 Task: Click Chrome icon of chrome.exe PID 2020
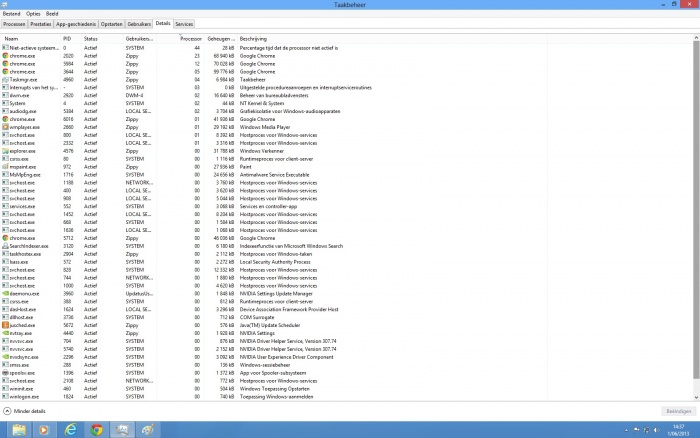pyautogui.click(x=5, y=56)
